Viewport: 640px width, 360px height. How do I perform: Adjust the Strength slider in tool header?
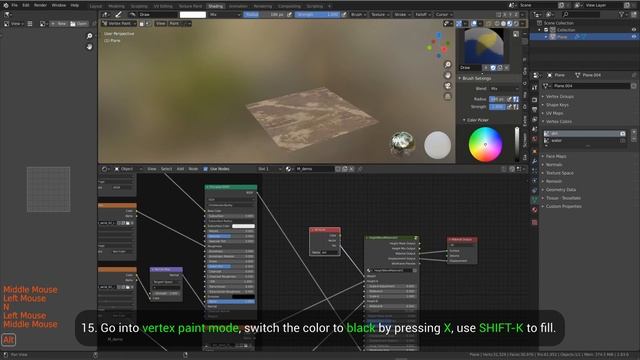tap(317, 15)
